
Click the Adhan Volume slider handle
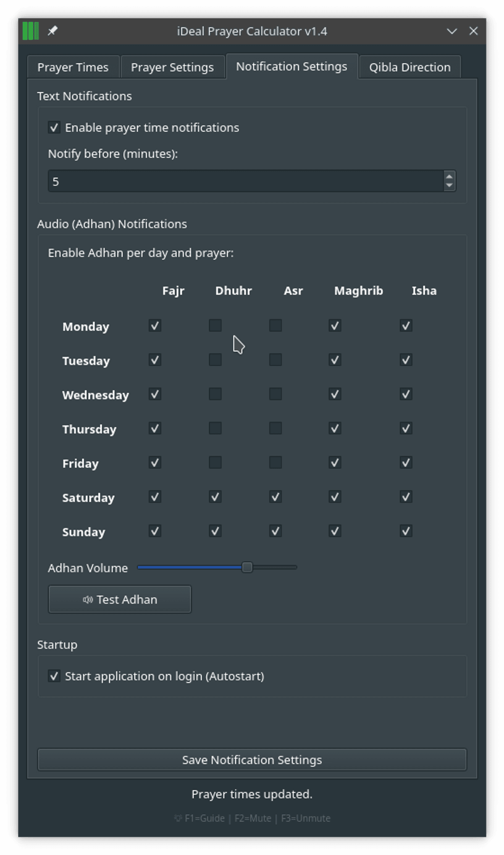pos(247,567)
